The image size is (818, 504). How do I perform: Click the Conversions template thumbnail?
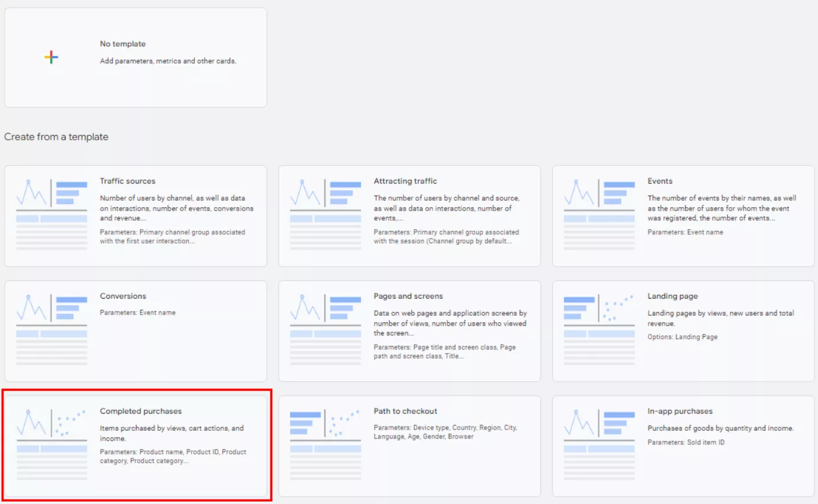click(x=52, y=330)
